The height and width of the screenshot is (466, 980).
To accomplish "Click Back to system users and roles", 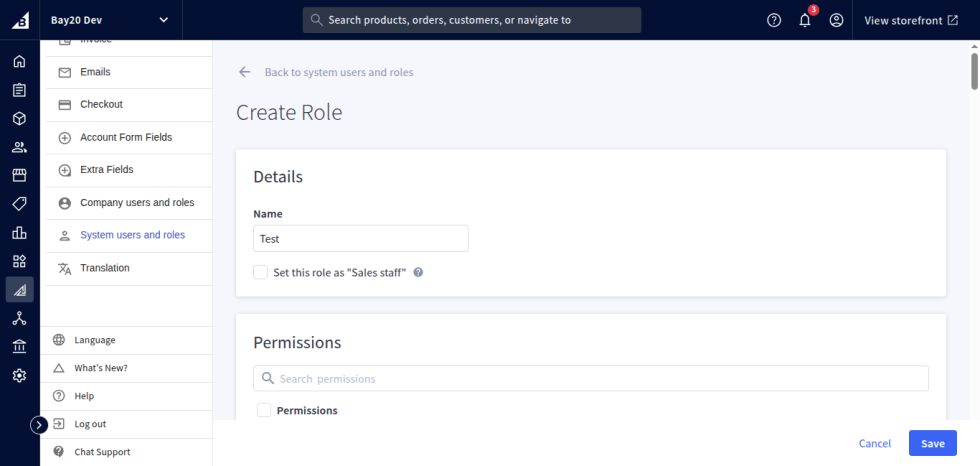I will pos(338,72).
